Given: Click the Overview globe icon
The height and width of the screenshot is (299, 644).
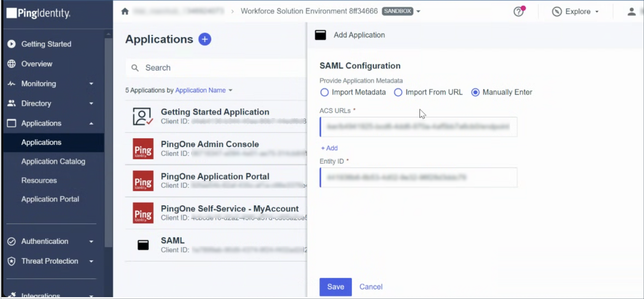Looking at the screenshot, I should tap(12, 64).
